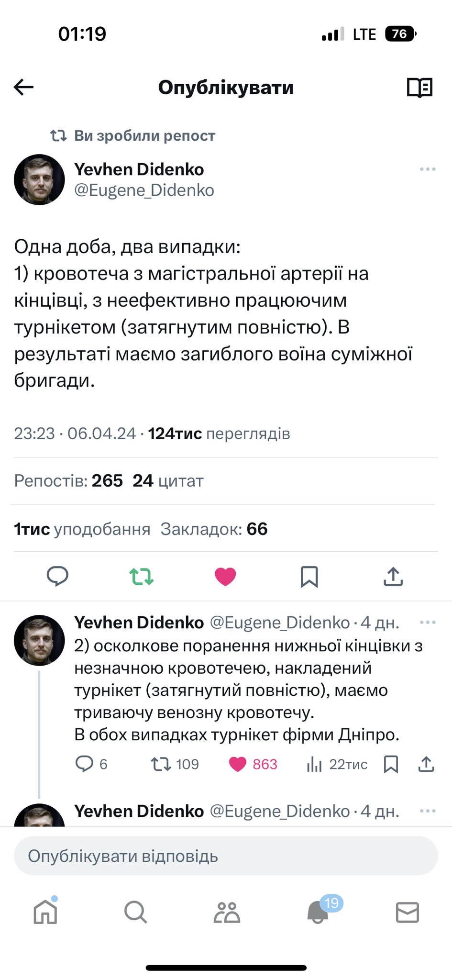Undo repost on main post
The width and height of the screenshot is (452, 980).
point(142,577)
